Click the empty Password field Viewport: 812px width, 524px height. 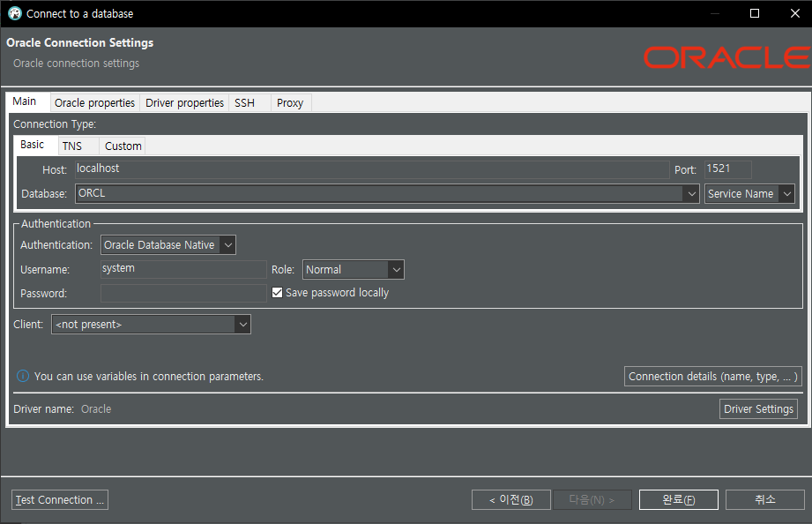coord(183,293)
